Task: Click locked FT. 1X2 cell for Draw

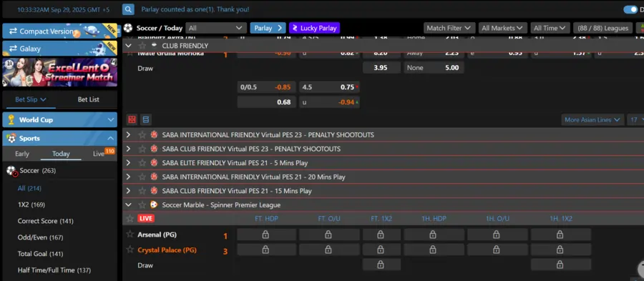Action: click(x=381, y=265)
